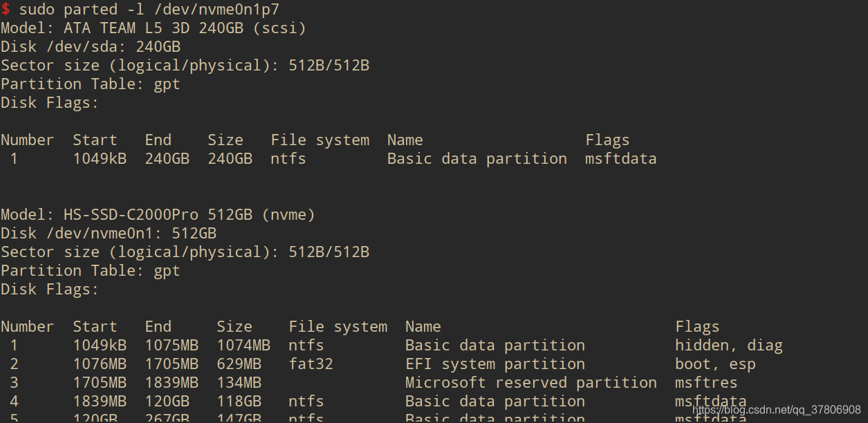The image size is (868, 423).
Task: Click '134MB' size value
Action: (239, 383)
